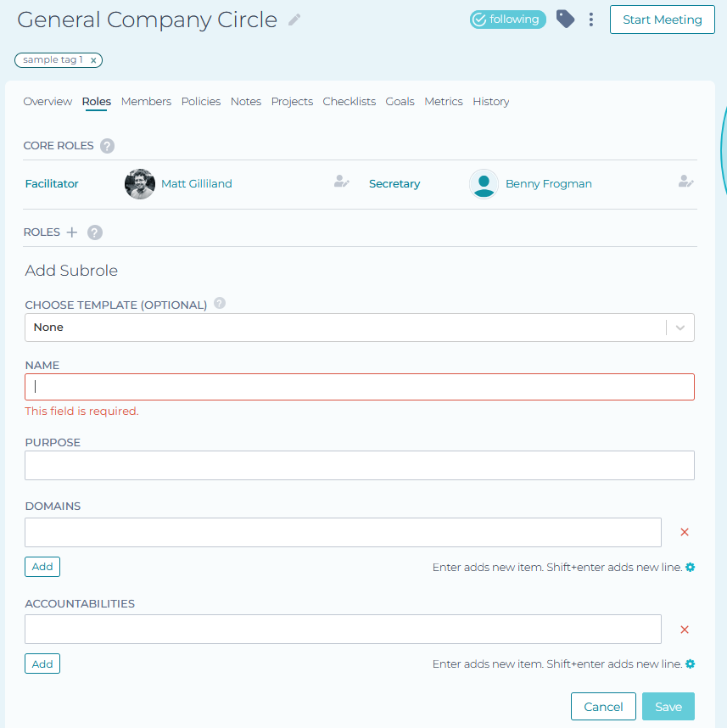727x728 pixels.
Task: Click help icon next to Core Roles
Action: [x=107, y=146]
